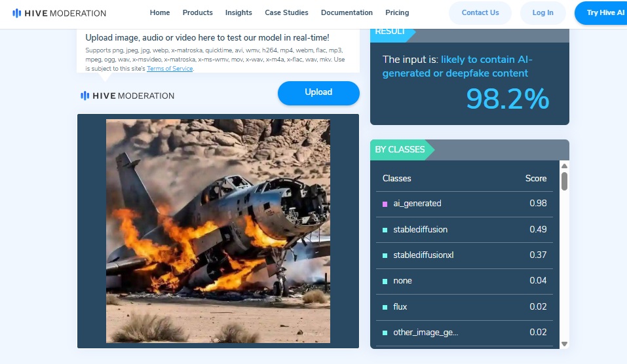Click the Score column header
Image resolution: width=627 pixels, height=364 pixels.
click(536, 178)
